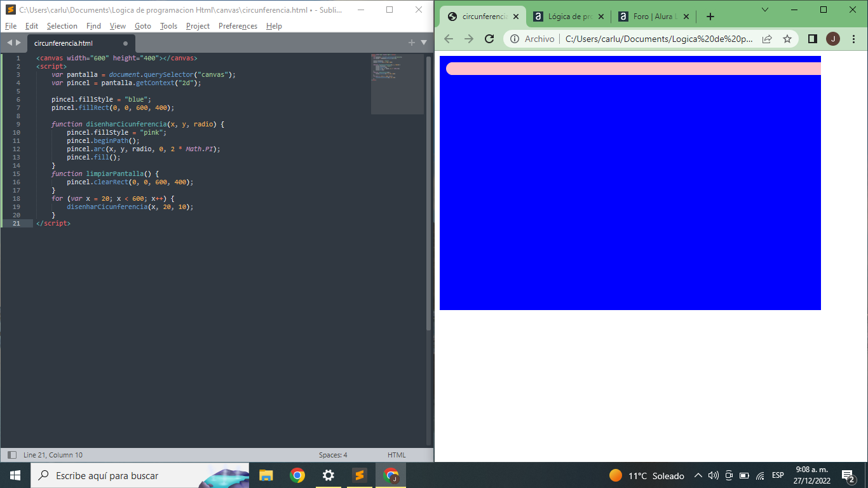
Task: Switch ESP input language
Action: tap(778, 475)
